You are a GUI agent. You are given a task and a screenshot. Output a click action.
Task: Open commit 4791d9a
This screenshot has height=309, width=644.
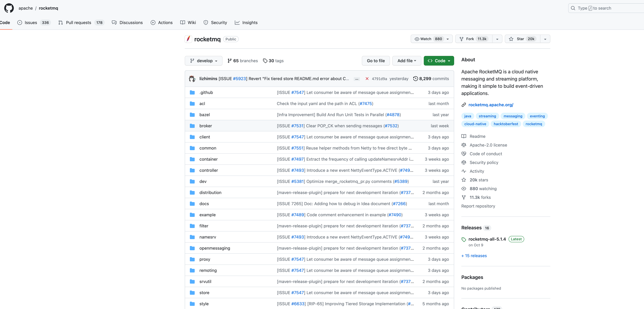click(x=379, y=79)
